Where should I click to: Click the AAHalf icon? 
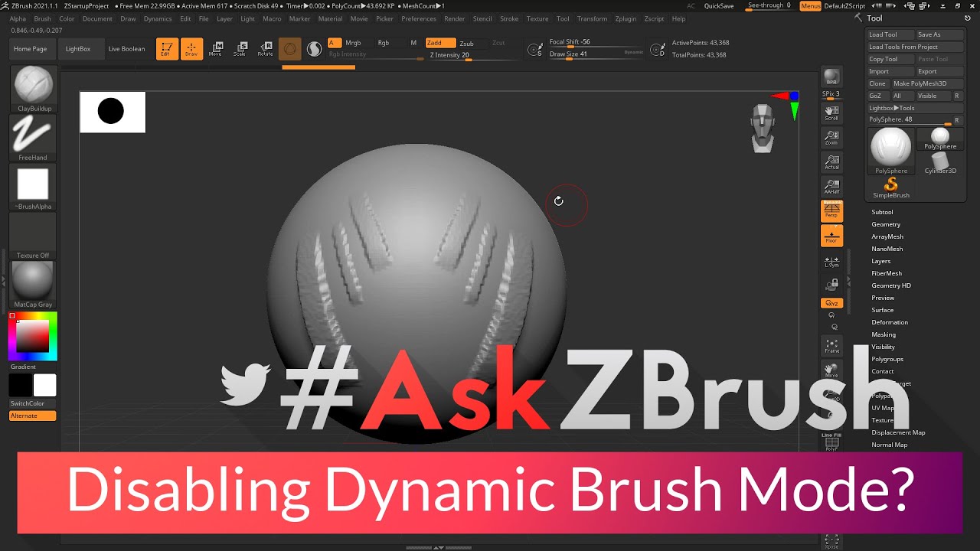(831, 187)
